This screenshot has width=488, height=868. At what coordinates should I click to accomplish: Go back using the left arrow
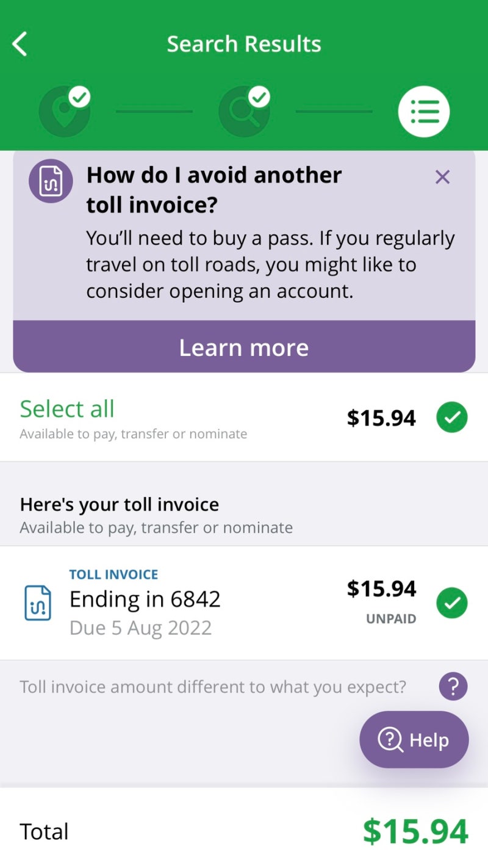coord(20,44)
